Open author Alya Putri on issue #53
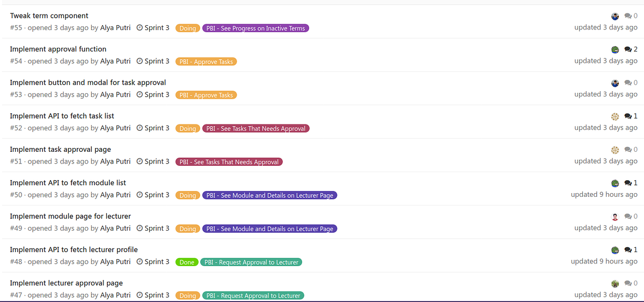Screen dimensions: 644x302 click(x=115, y=94)
